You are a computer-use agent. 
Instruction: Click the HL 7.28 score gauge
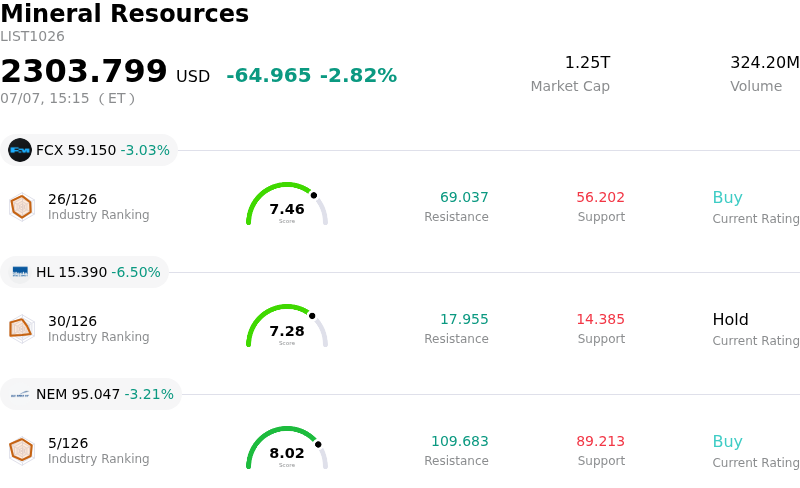pos(287,326)
